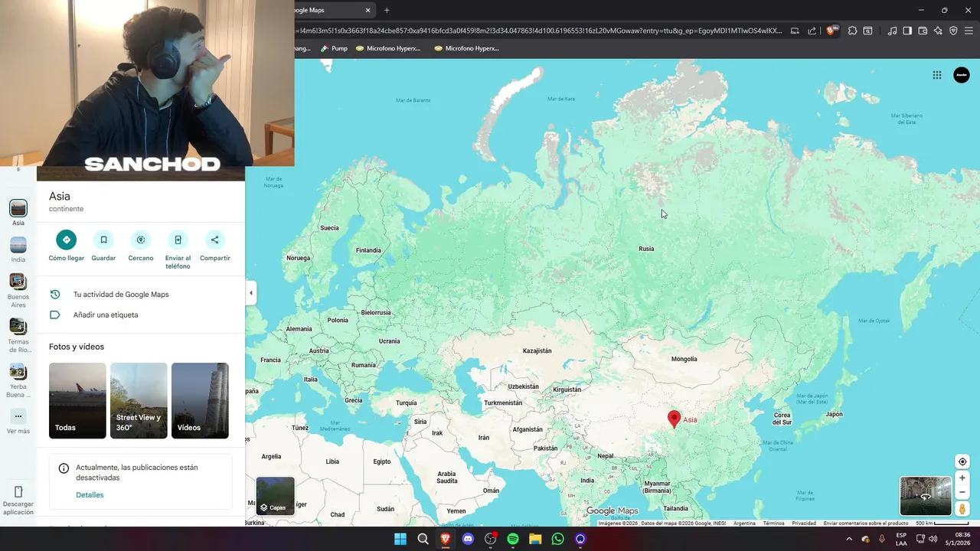Open the Todas photos thumbnail
This screenshot has height=551, width=980.
click(x=77, y=400)
